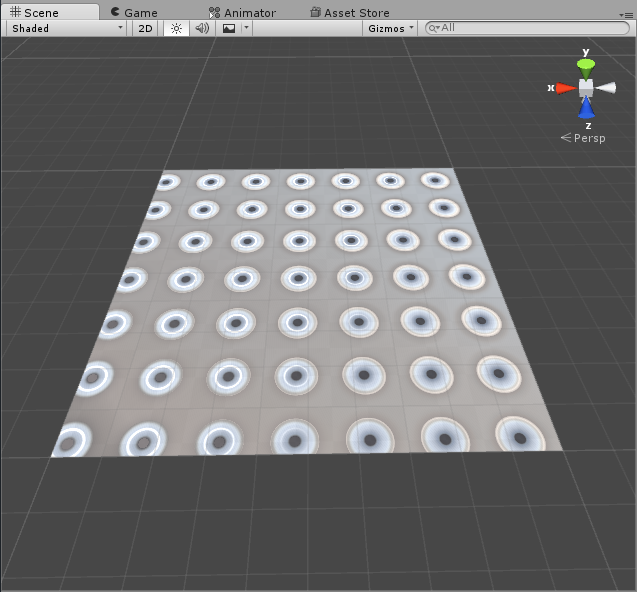Click the green Y axis cone
The height and width of the screenshot is (592, 637).
(x=586, y=69)
